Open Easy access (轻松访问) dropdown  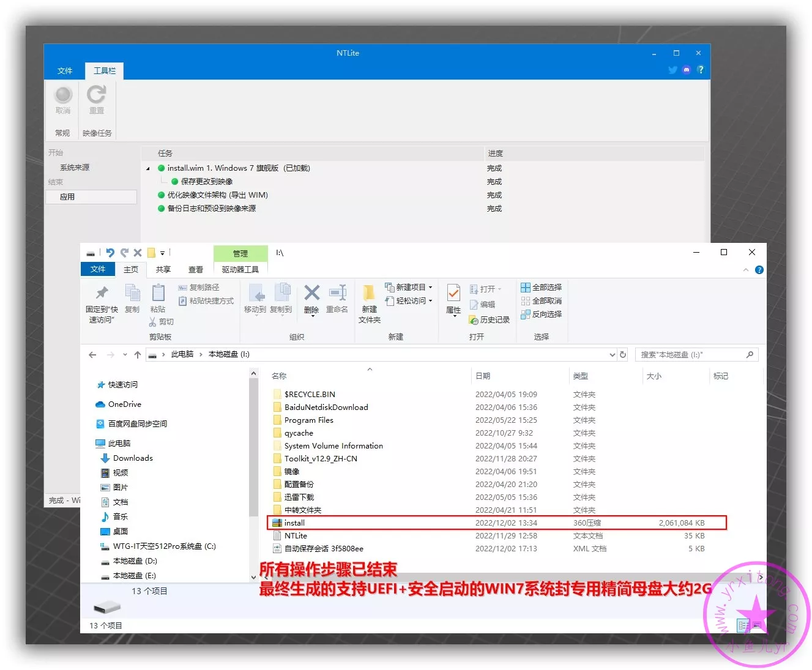[409, 300]
